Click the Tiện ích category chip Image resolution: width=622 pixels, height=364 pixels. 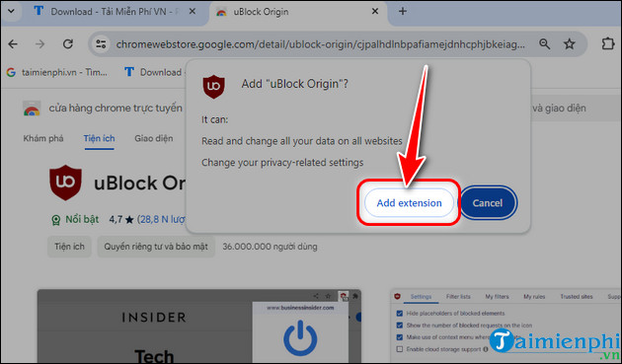point(69,247)
